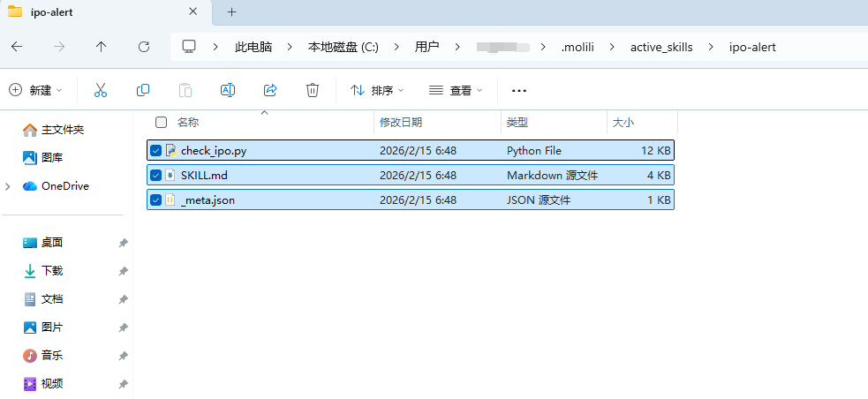
Task: Uncheck the SKILL.md file checkbox
Action: tap(156, 176)
